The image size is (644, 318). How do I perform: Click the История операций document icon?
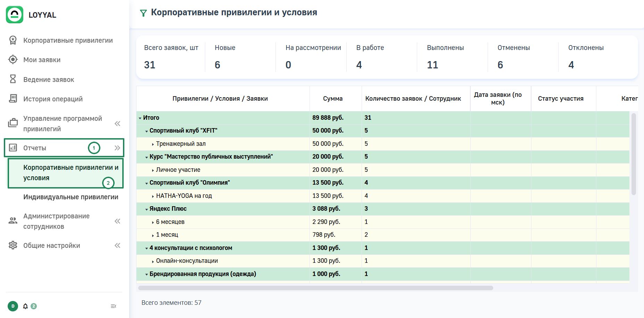point(13,99)
